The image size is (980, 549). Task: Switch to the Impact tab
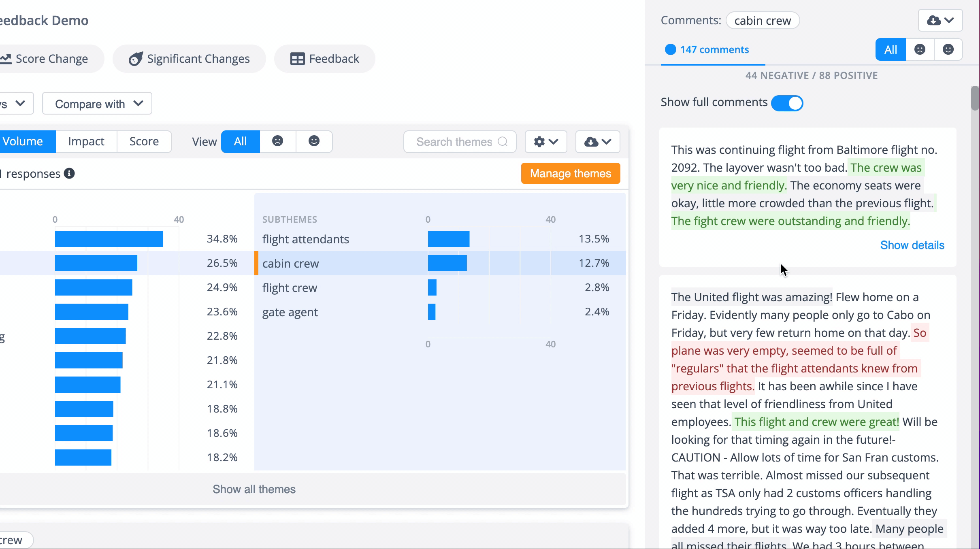(86, 141)
